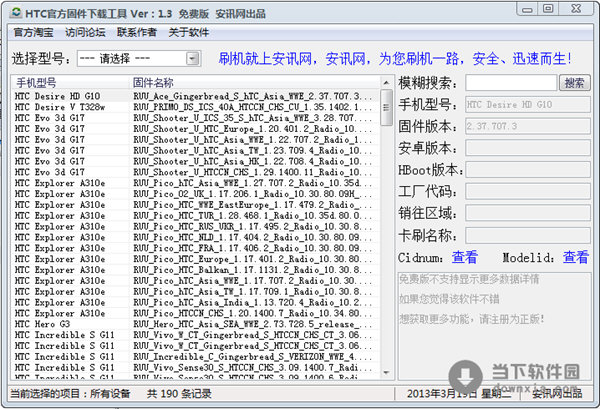Maximize the window
Image resolution: width=600 pixels, height=409 pixels.
pyautogui.click(x=548, y=8)
